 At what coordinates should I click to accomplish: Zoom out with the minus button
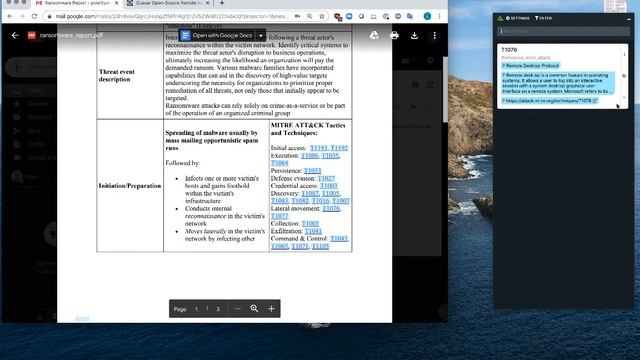[238, 309]
